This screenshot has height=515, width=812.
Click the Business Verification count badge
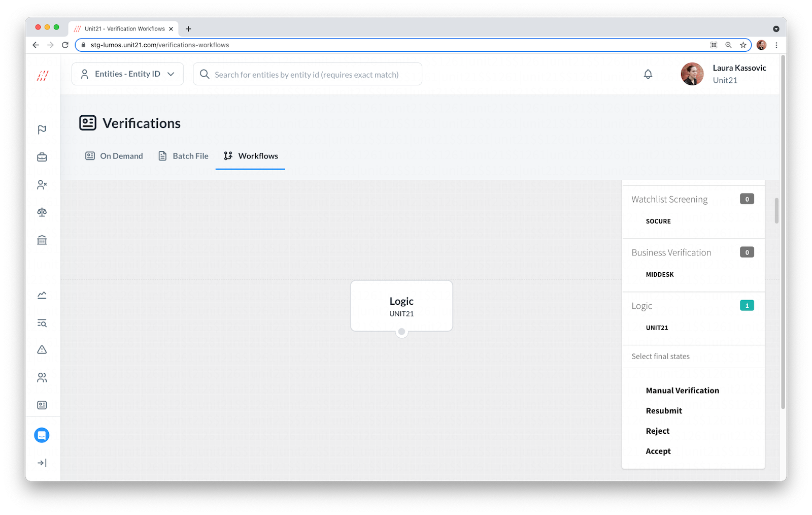747,252
